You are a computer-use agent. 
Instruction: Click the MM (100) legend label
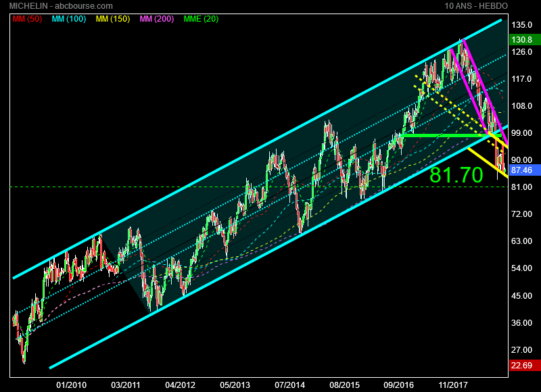[69, 19]
